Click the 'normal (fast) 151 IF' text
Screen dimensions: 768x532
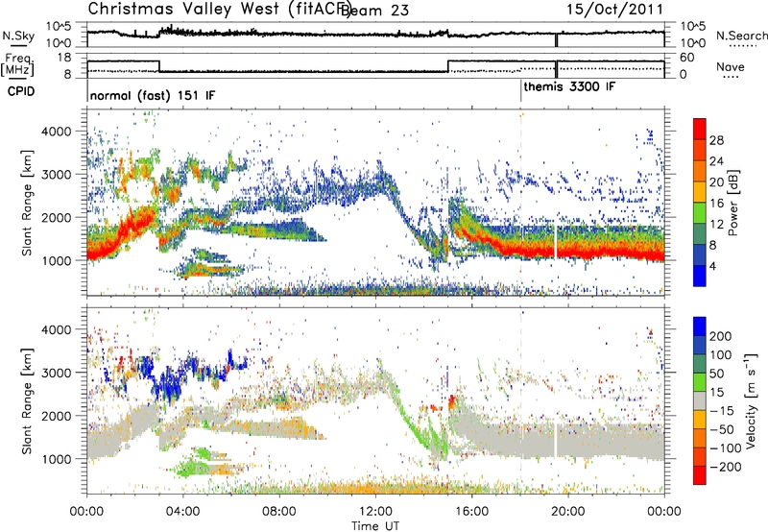click(153, 95)
